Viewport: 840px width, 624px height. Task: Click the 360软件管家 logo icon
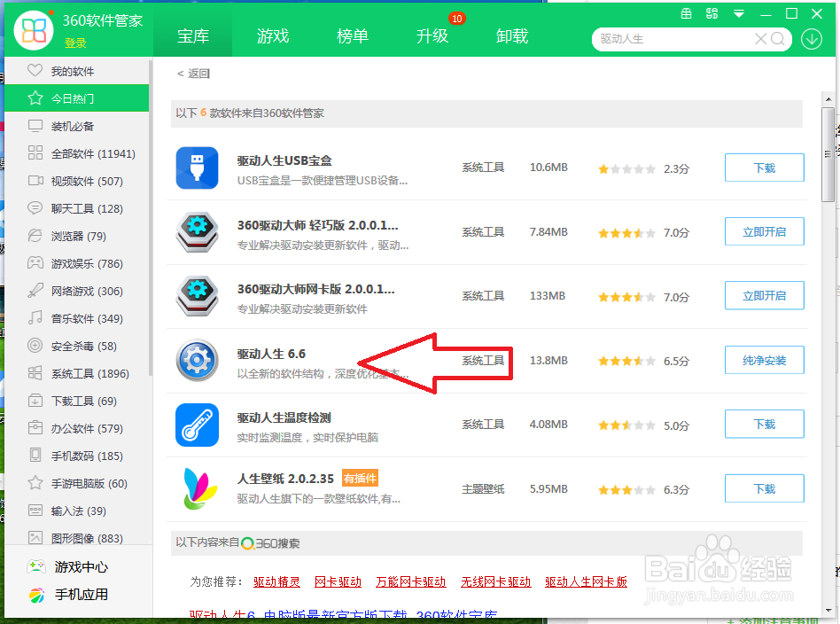point(33,29)
